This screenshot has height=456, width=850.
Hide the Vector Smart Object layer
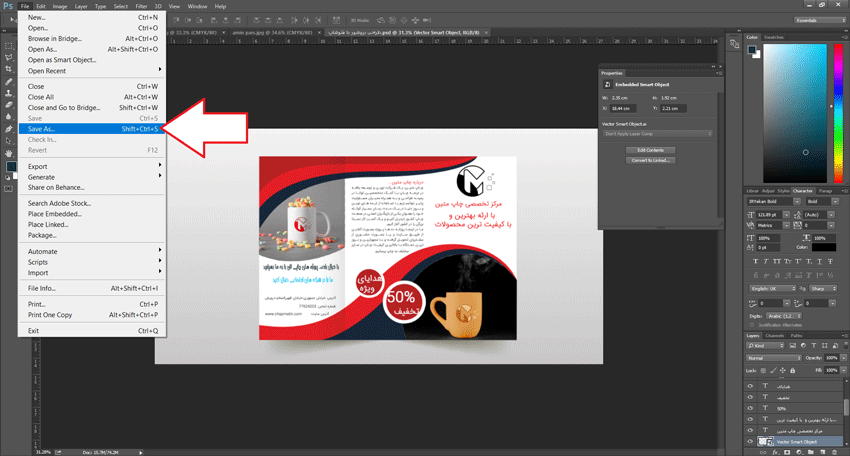tap(750, 441)
